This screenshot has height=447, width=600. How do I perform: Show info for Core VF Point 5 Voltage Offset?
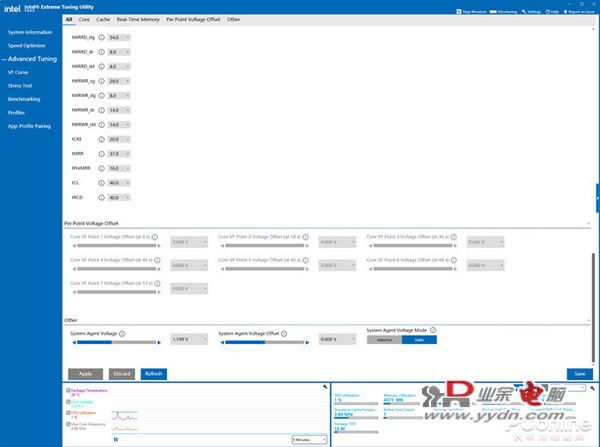(305, 260)
